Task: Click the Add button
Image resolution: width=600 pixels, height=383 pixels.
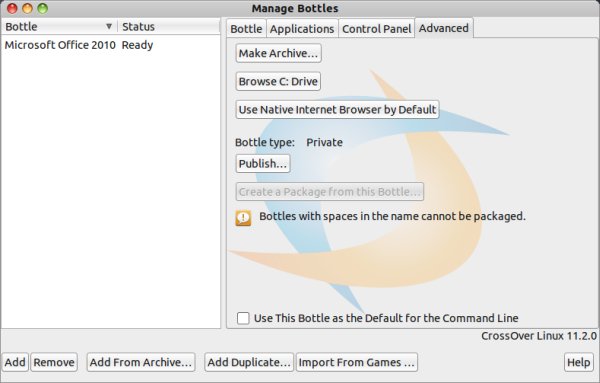Action: coord(15,362)
